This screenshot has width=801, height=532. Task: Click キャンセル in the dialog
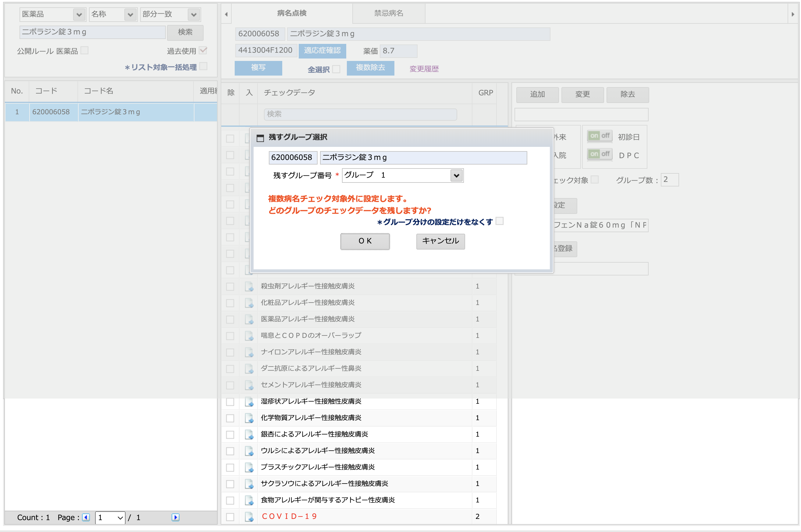[x=440, y=241]
